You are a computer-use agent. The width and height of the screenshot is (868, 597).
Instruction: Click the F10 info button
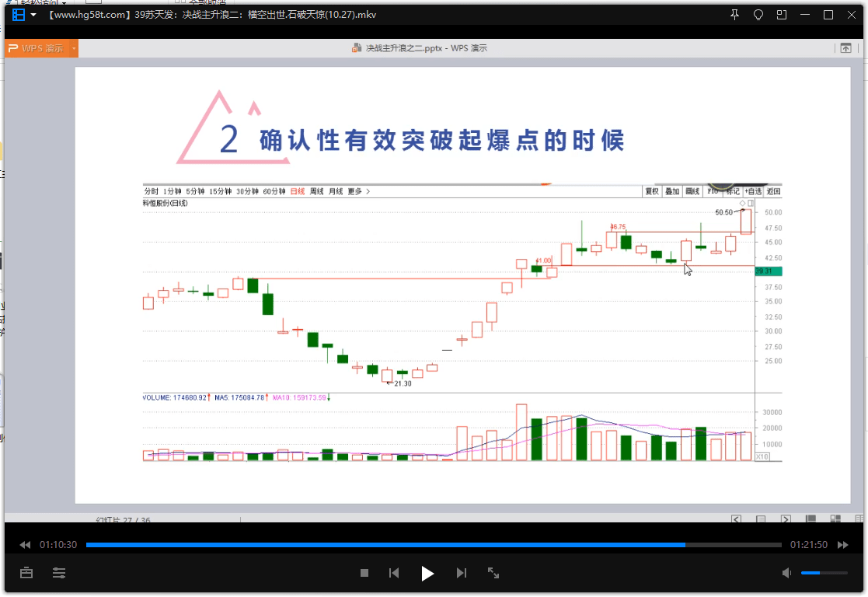click(713, 192)
